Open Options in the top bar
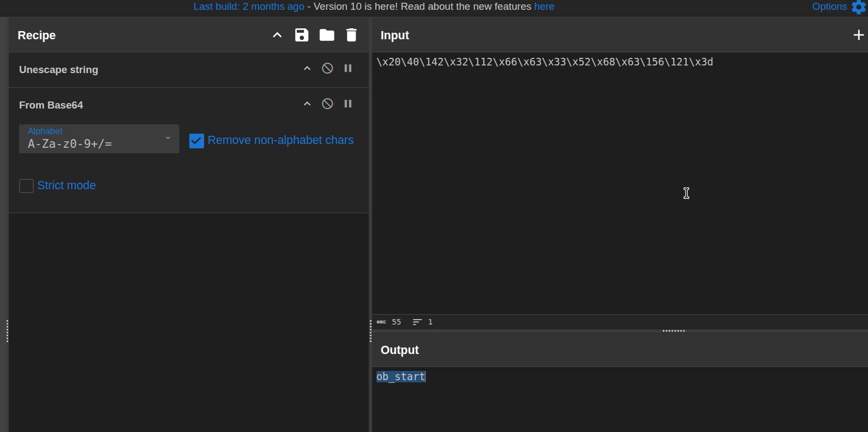 coord(829,7)
